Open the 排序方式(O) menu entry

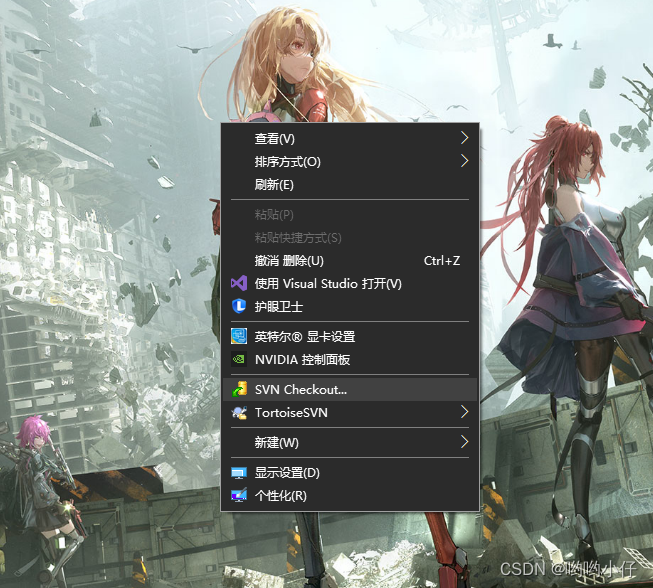pos(350,161)
